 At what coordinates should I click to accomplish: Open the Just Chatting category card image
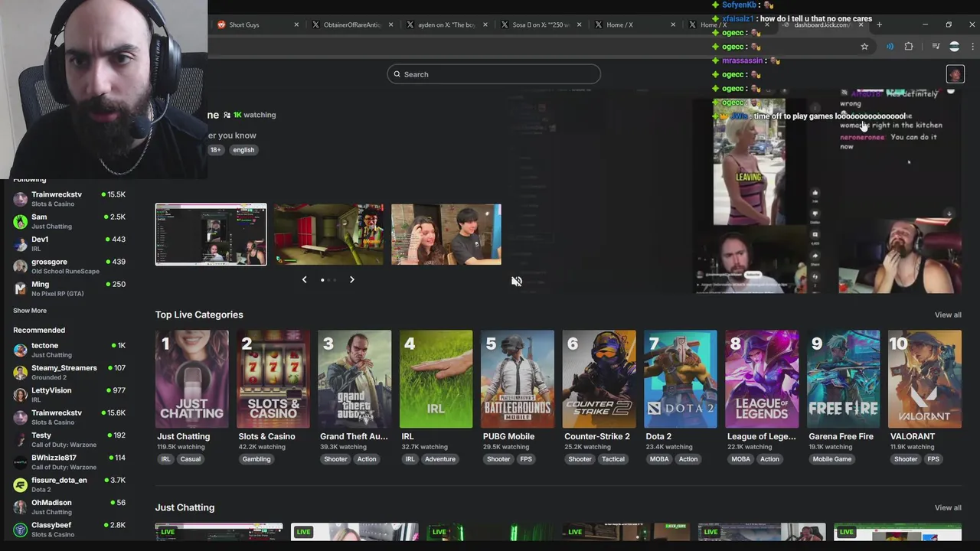point(191,379)
